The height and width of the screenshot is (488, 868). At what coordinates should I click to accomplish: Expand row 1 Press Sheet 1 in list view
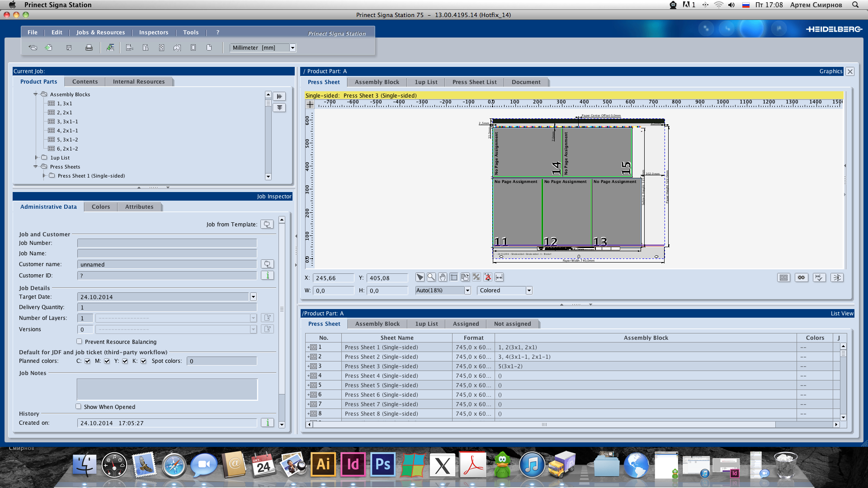tap(308, 347)
